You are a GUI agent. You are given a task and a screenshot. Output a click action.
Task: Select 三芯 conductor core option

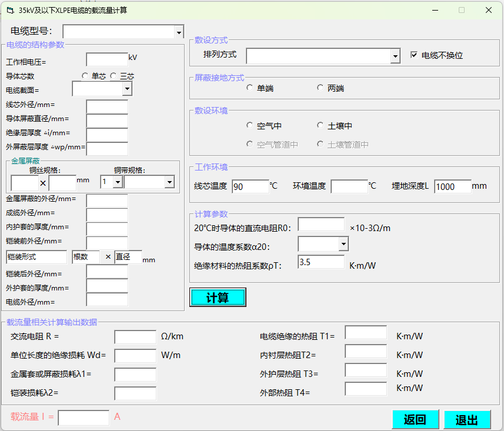coord(113,76)
